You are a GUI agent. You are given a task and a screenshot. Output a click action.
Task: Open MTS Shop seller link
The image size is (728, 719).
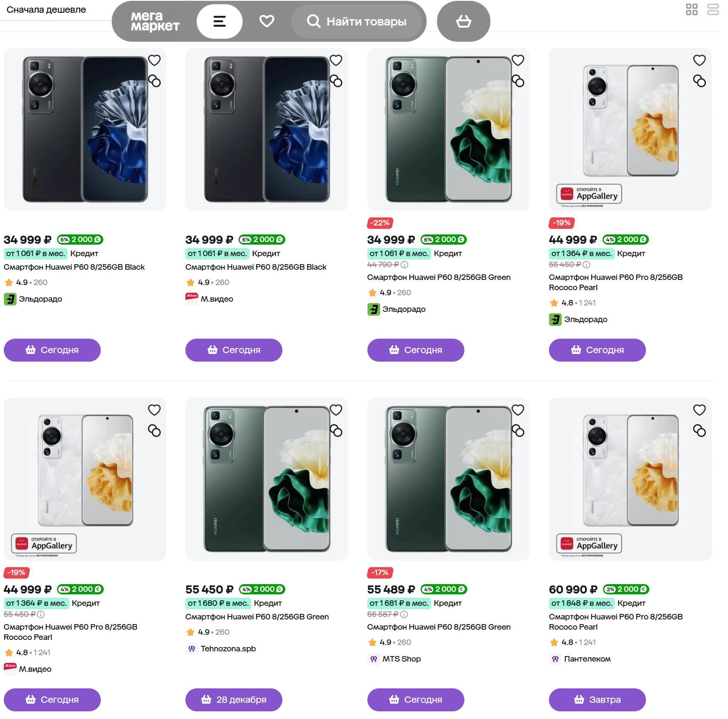click(401, 659)
